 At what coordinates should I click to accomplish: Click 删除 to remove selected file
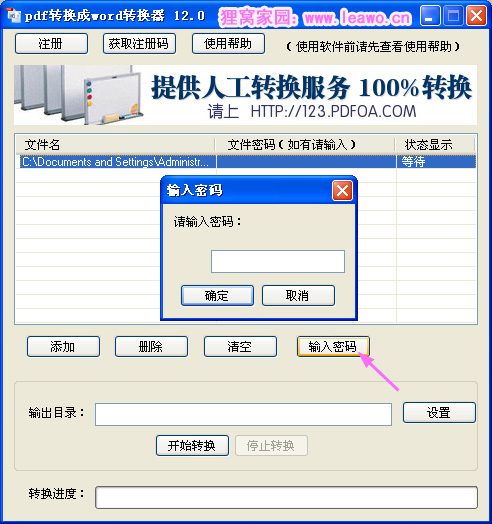151,347
